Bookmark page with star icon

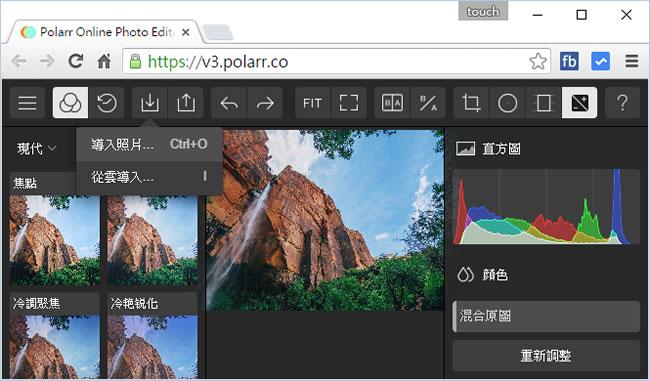[x=538, y=62]
